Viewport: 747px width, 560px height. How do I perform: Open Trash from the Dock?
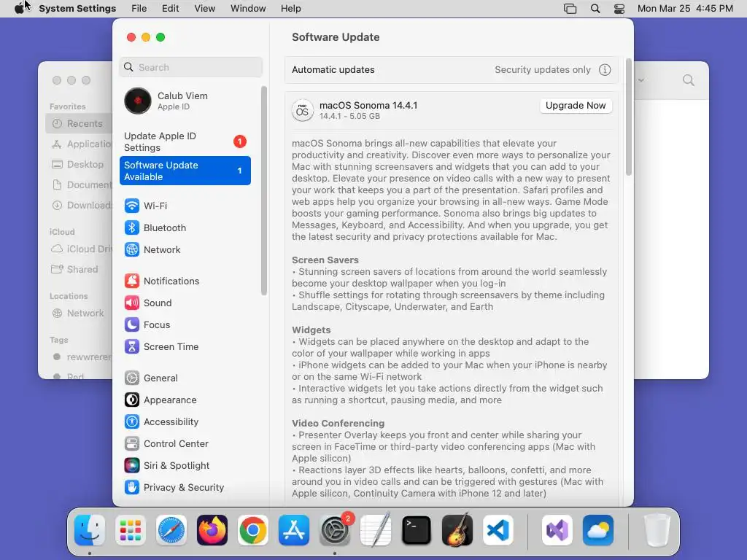(x=657, y=530)
